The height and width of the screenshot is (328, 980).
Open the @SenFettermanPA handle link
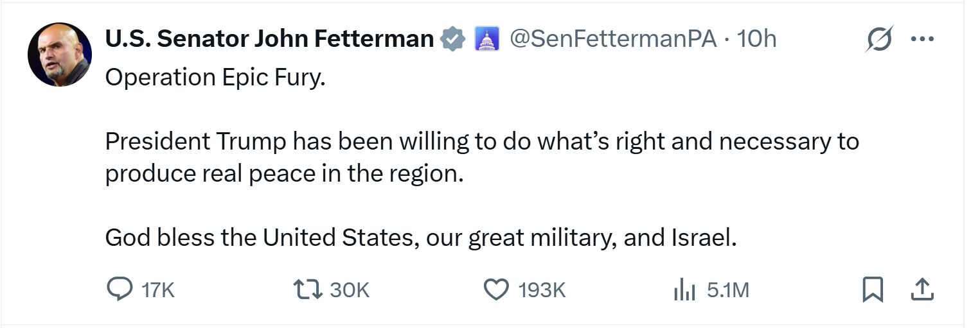612,40
